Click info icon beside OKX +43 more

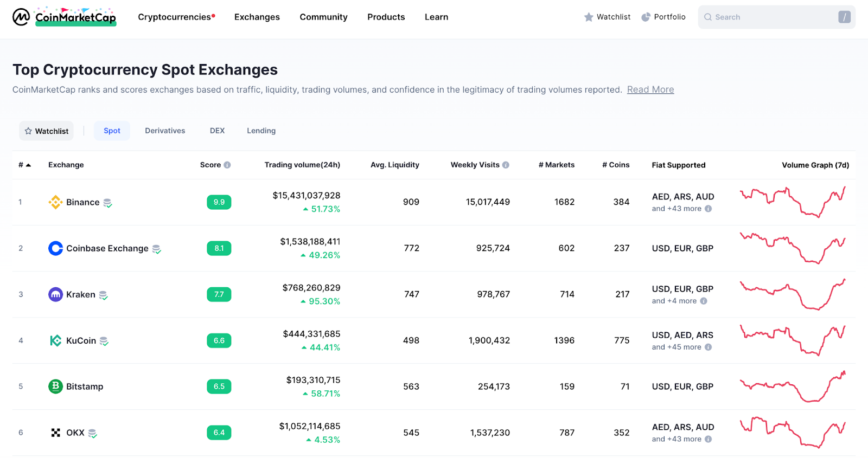click(x=708, y=439)
